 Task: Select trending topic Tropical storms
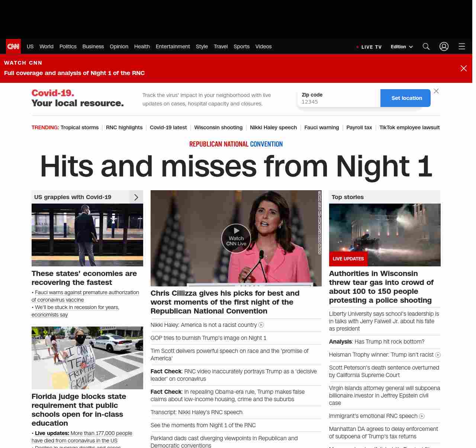tap(80, 127)
